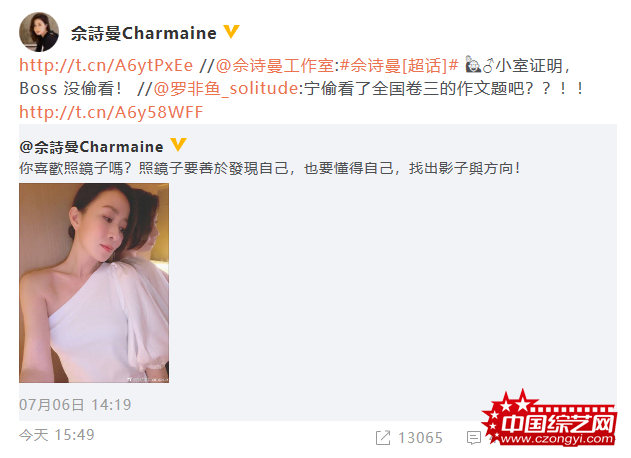
Task: Open the link http://t.cn/A6ytPxEe
Action: [x=106, y=66]
